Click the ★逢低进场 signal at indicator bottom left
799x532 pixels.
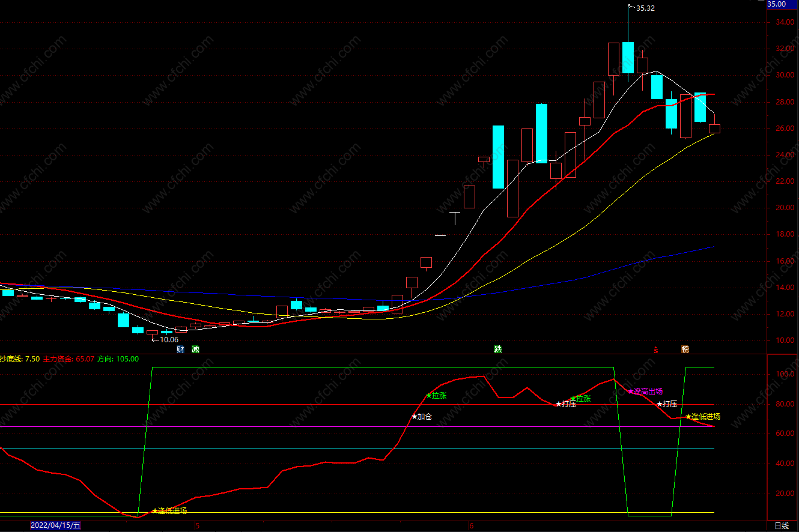(169, 511)
